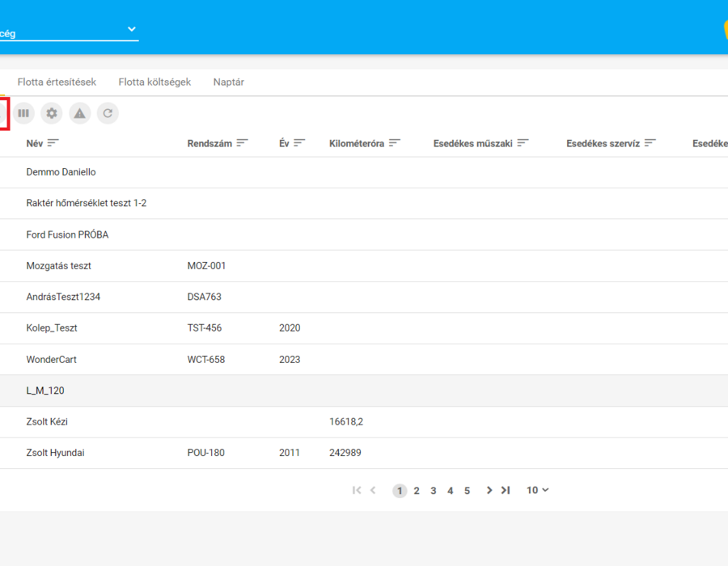Go to page 4
The image size is (728, 566).
(450, 491)
